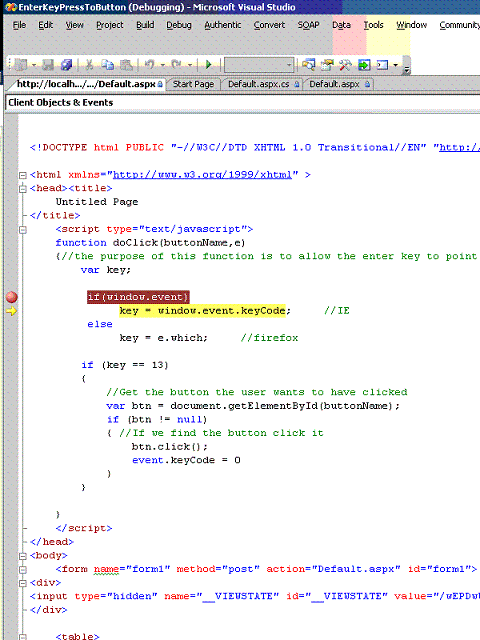
Task: Open the Redo history dropdown arrow
Action: click(189, 65)
